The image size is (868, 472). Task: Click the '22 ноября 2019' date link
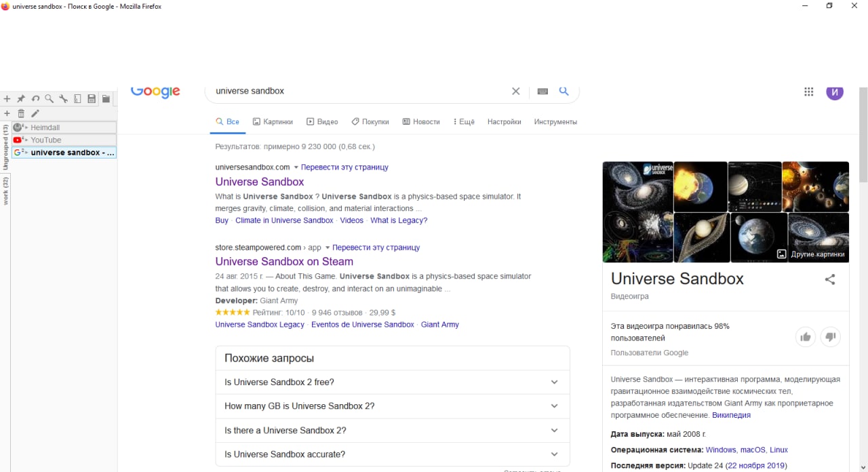pos(756,466)
